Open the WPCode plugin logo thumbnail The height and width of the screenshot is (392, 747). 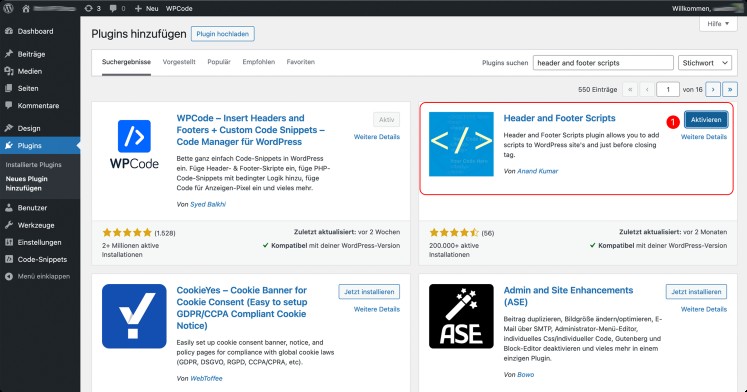pyautogui.click(x=134, y=144)
